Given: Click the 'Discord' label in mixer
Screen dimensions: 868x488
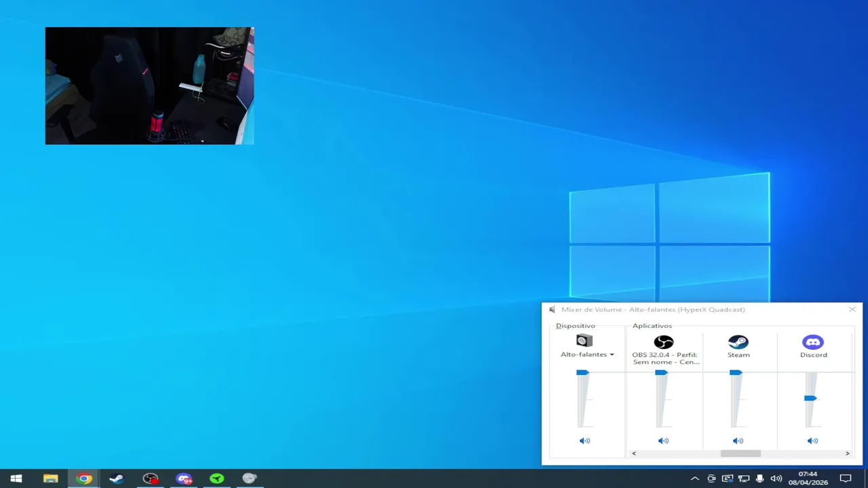Looking at the screenshot, I should [814, 354].
